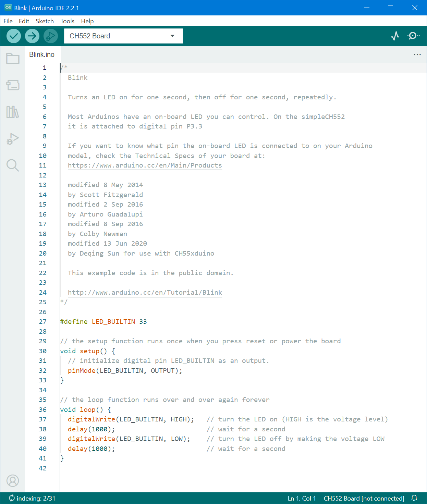
Task: Open the Sketchbook folder panel
Action: (13, 59)
